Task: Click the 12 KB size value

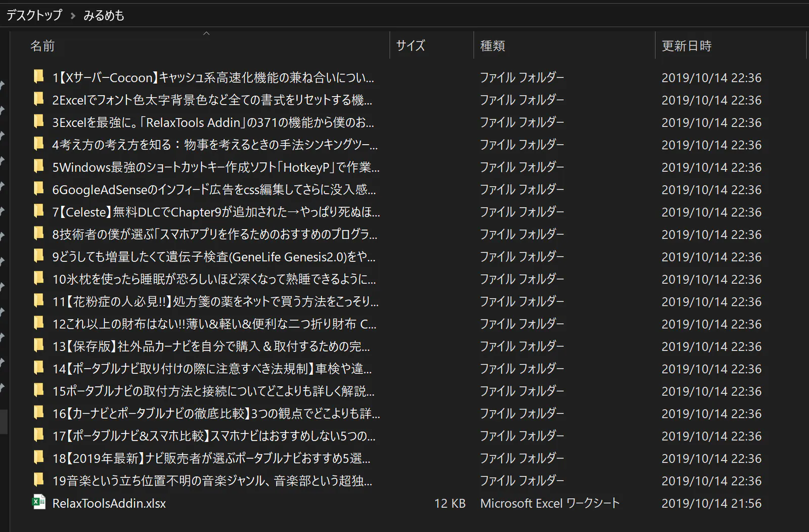Action: click(x=450, y=503)
